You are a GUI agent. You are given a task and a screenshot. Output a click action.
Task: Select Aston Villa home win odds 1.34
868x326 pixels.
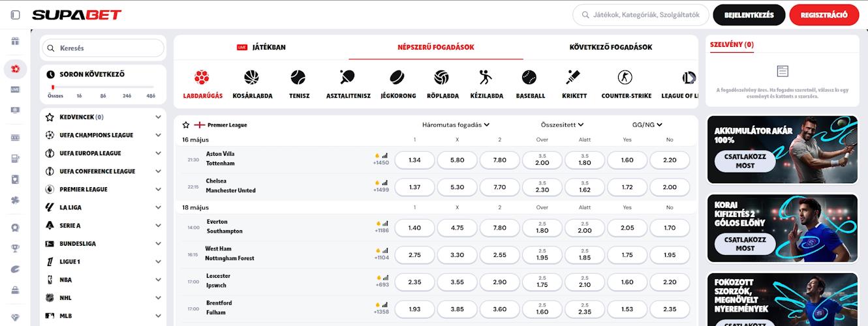[414, 160]
